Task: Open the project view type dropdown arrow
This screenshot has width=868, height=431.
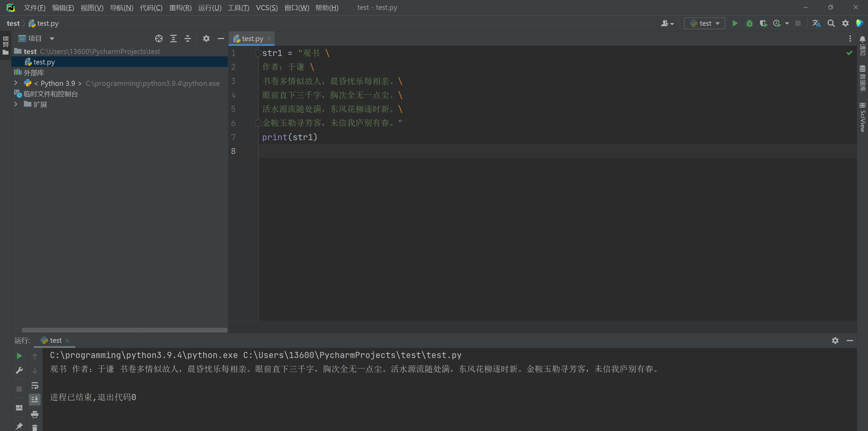Action: pos(52,39)
